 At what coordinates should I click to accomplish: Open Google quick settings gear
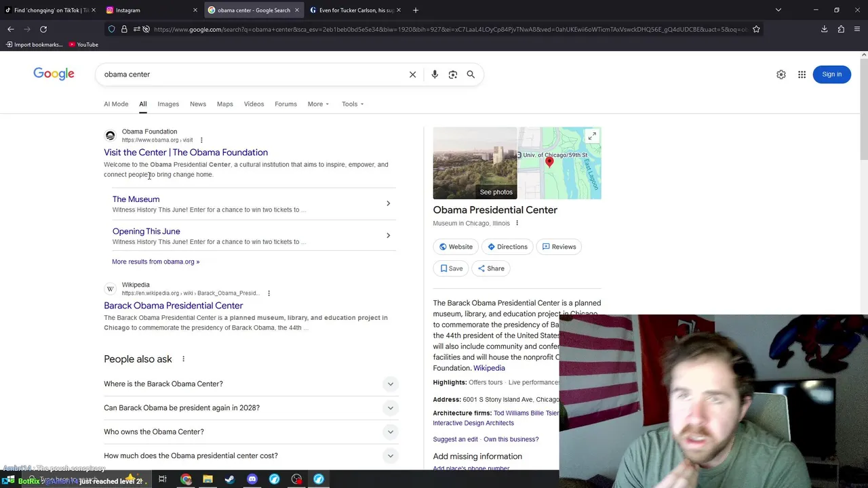coord(781,75)
